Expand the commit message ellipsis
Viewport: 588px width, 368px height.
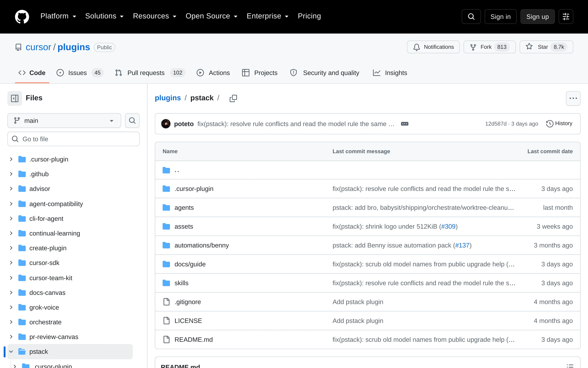point(404,124)
